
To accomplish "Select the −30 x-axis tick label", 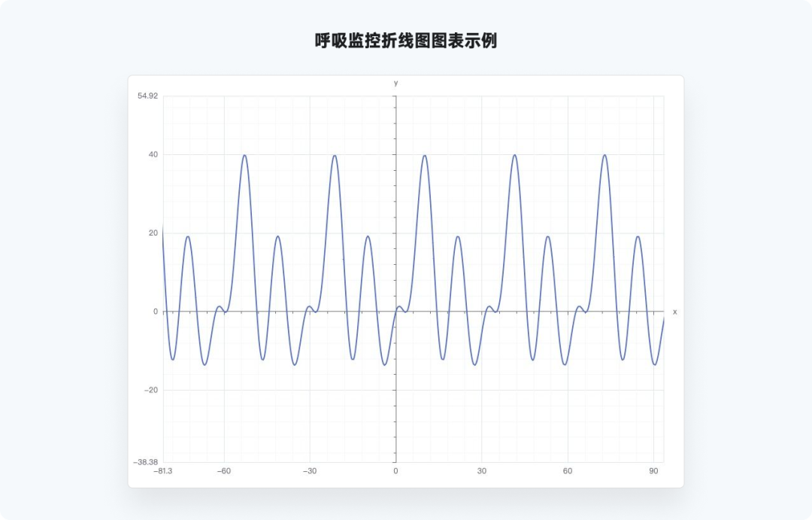I will point(310,471).
